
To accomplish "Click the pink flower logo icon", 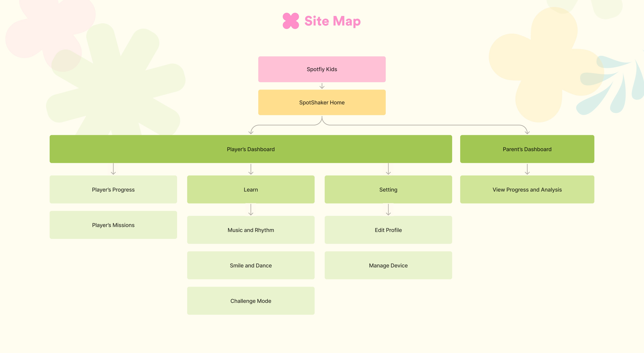I will coord(291,21).
